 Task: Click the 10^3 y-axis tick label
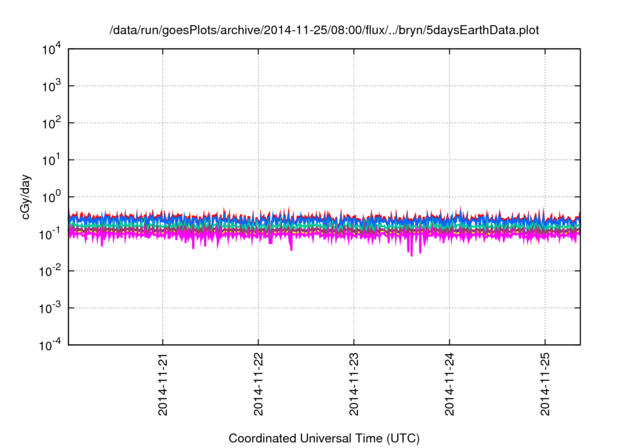(51, 86)
